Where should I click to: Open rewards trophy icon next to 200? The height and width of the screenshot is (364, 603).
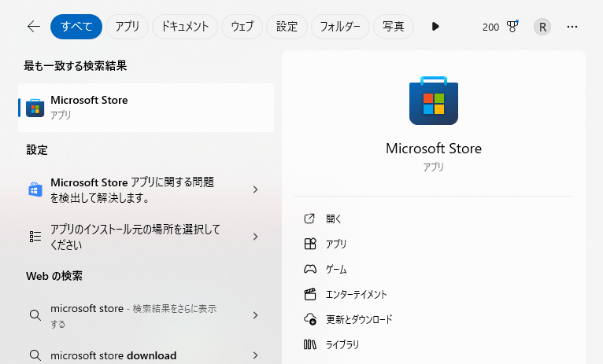coord(512,26)
